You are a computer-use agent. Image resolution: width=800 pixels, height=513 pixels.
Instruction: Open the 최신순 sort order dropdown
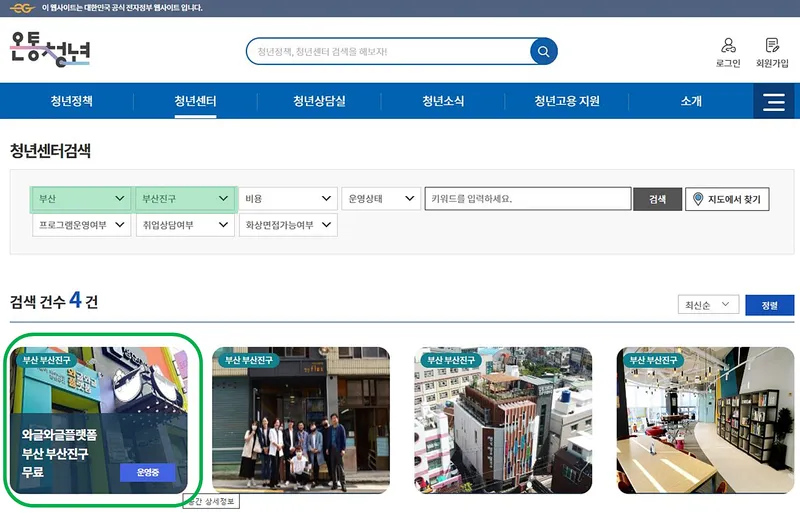coord(707,305)
